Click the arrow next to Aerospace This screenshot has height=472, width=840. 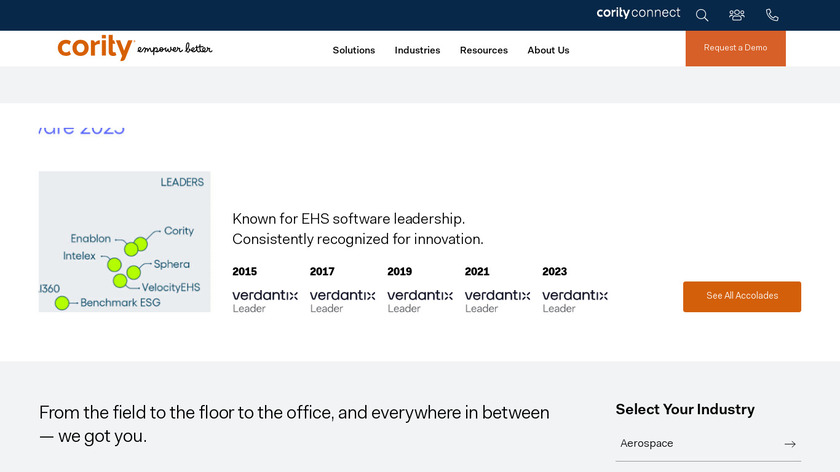790,444
